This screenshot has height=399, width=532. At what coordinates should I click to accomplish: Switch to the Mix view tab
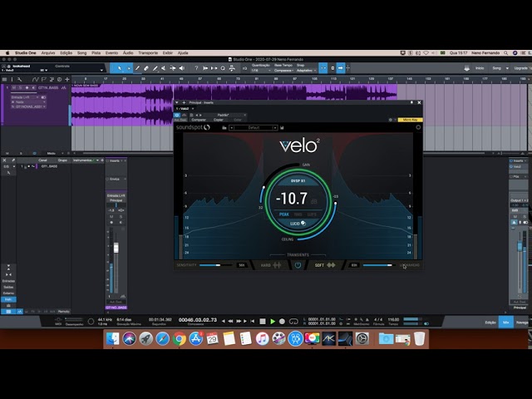[505, 323]
